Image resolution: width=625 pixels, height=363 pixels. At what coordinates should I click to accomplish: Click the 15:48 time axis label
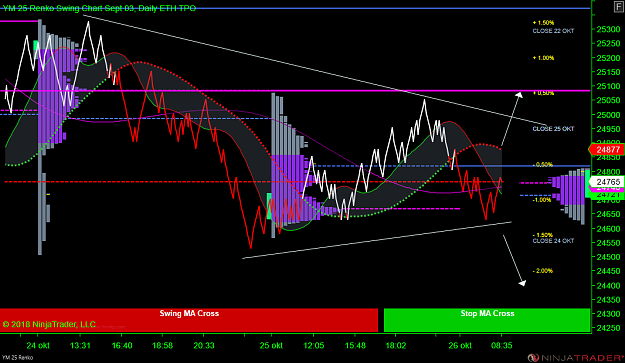(x=355, y=345)
